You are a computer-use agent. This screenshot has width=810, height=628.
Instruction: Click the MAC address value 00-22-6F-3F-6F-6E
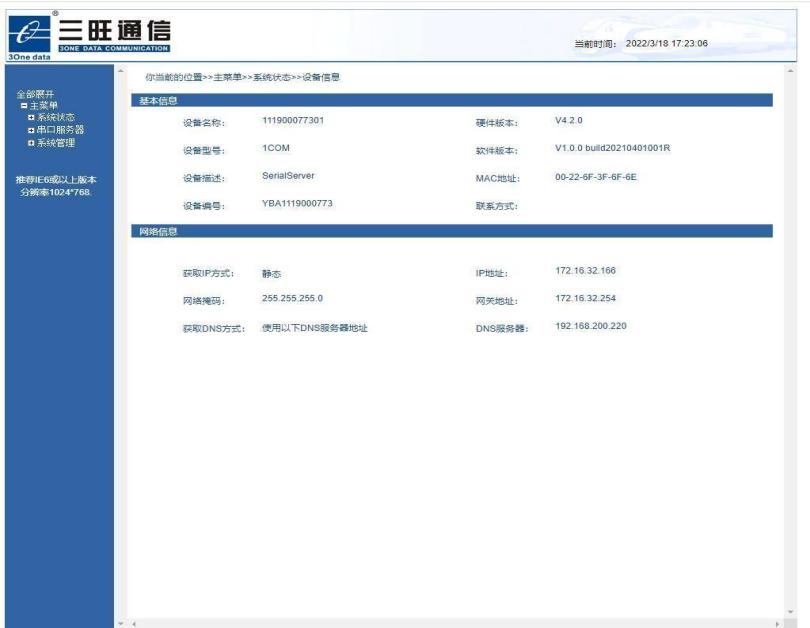[x=595, y=177]
